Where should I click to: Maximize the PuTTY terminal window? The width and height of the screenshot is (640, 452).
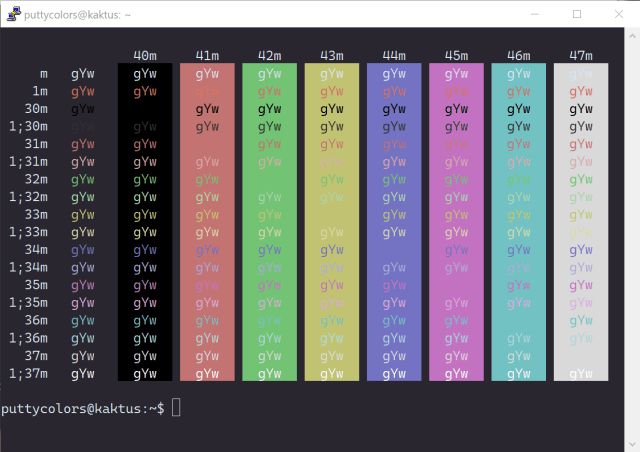click(577, 14)
